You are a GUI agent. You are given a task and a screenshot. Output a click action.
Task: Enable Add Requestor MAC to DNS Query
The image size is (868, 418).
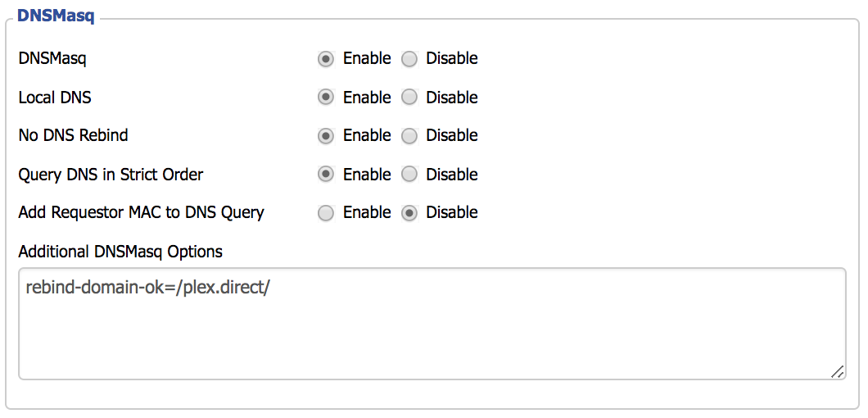click(x=326, y=213)
